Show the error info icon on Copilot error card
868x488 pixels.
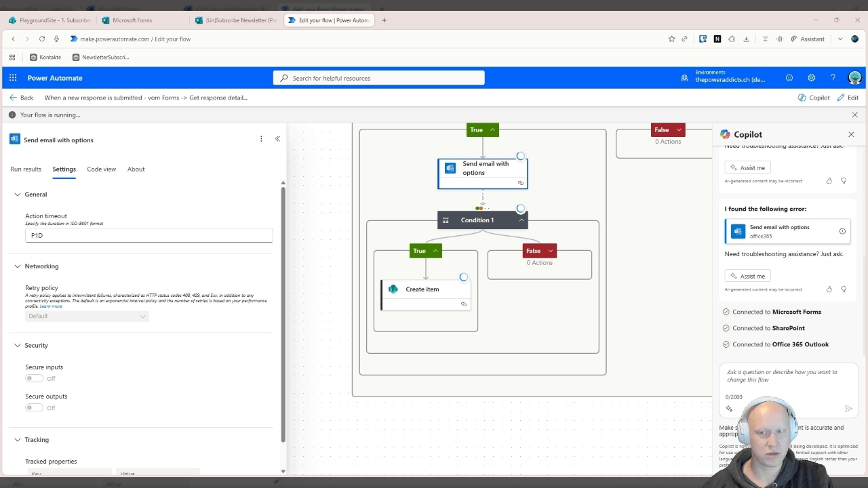(x=842, y=231)
